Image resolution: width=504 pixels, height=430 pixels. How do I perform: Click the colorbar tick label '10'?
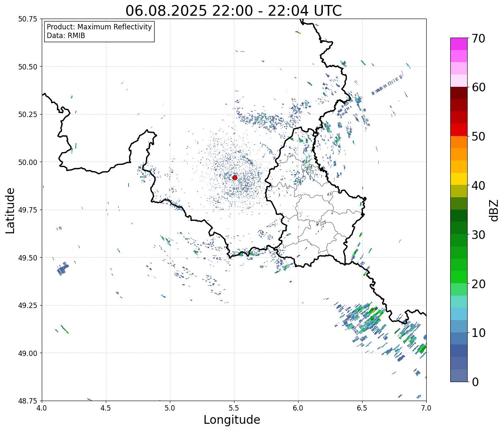[478, 332]
